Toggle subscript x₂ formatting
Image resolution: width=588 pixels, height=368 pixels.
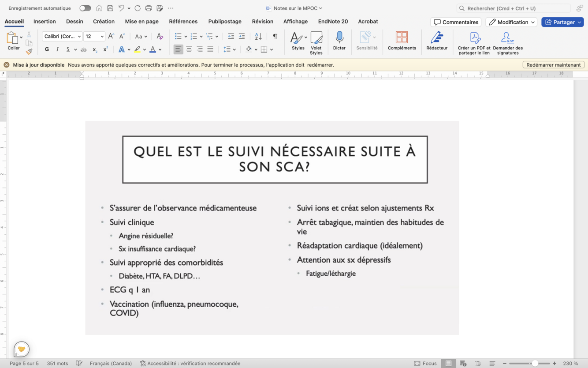click(x=94, y=49)
